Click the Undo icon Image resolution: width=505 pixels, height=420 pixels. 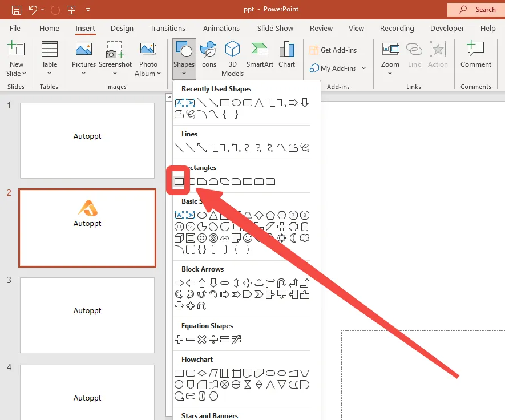(x=33, y=10)
